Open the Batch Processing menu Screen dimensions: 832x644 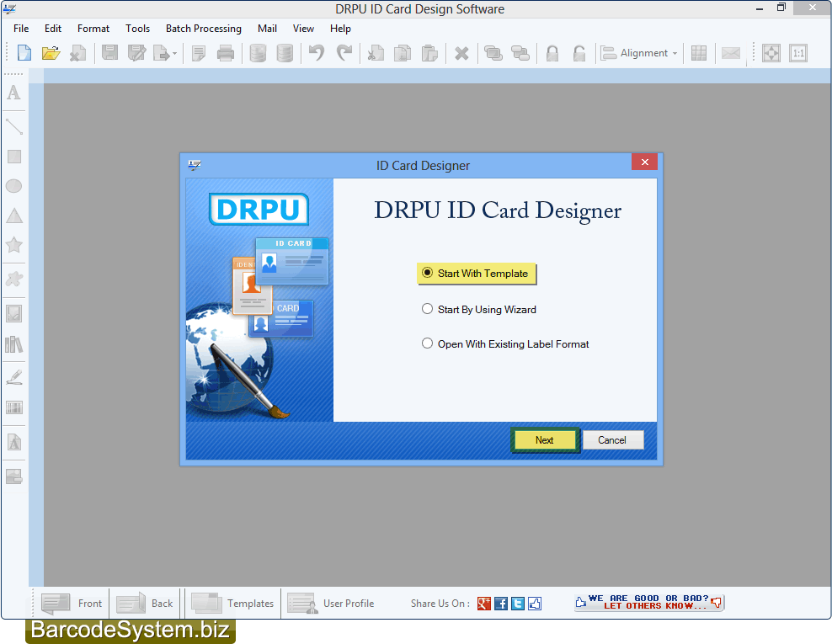tap(203, 29)
